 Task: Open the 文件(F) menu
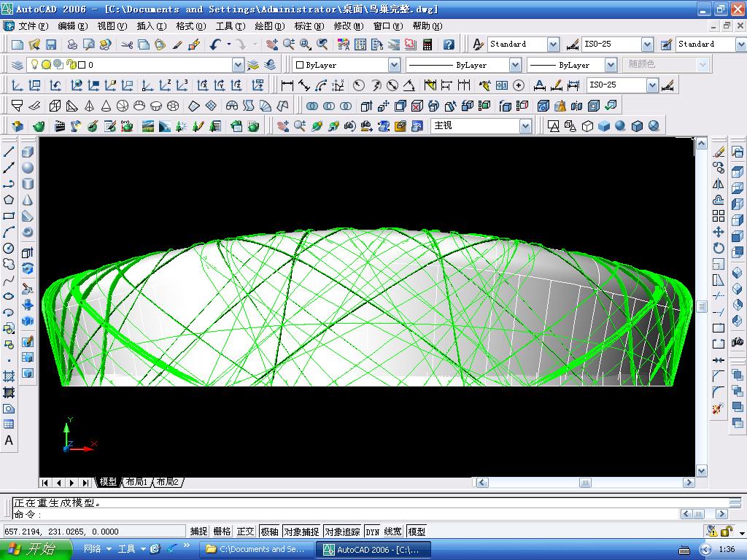pyautogui.click(x=34, y=26)
